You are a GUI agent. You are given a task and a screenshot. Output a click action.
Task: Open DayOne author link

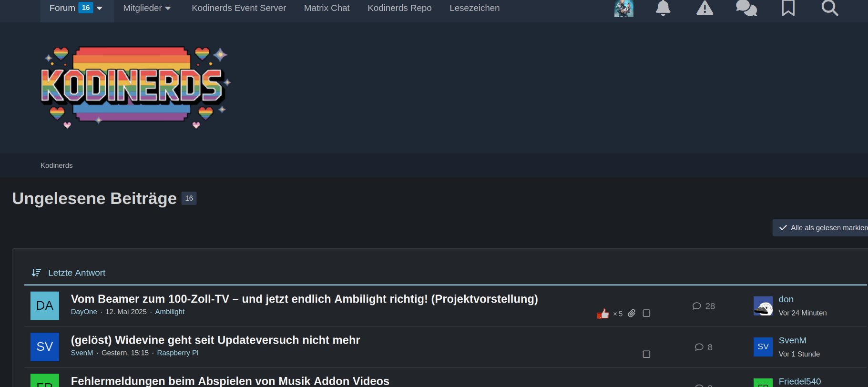coord(84,312)
